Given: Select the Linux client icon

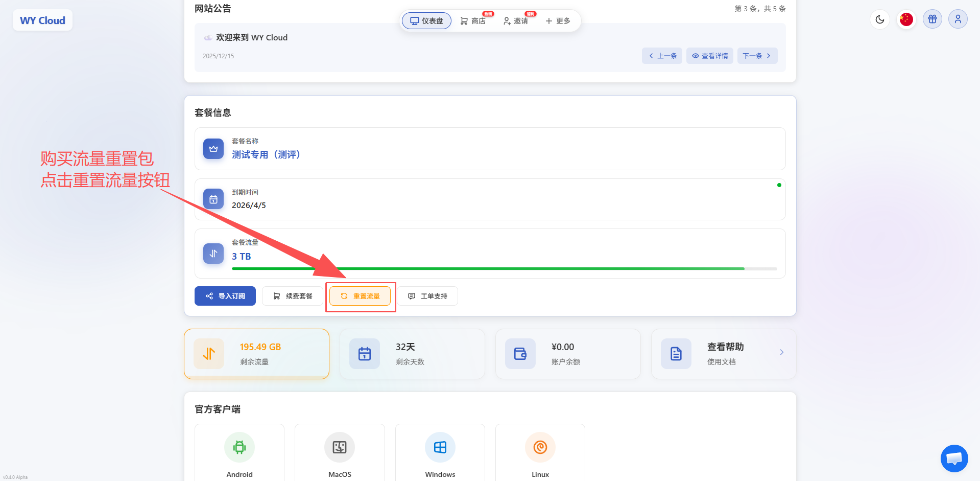Looking at the screenshot, I should [x=540, y=447].
